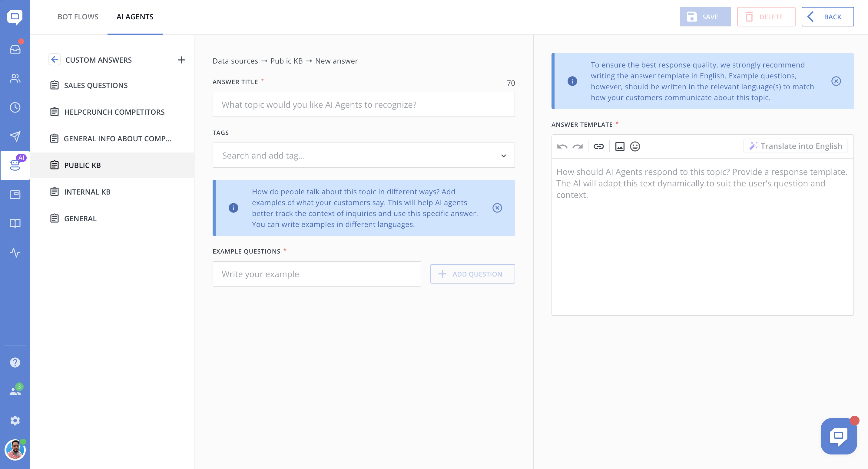This screenshot has height=469, width=868.
Task: Focus the Answer Title input field
Action: (x=363, y=105)
